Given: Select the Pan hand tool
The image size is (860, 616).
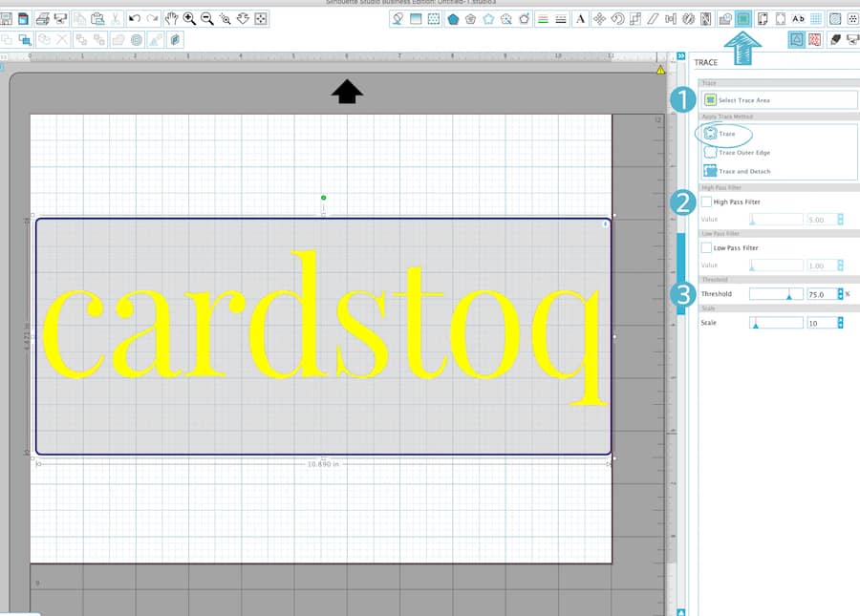Looking at the screenshot, I should pos(172,19).
